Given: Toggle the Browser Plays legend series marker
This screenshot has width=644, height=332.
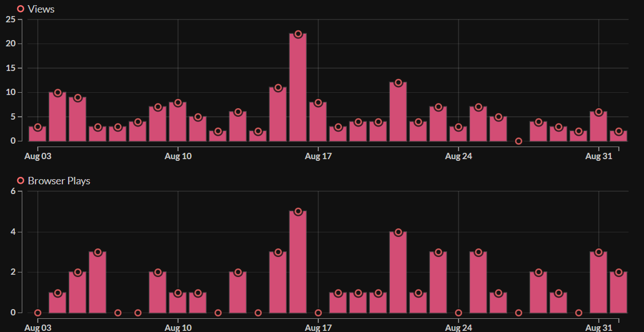Looking at the screenshot, I should tap(21, 181).
